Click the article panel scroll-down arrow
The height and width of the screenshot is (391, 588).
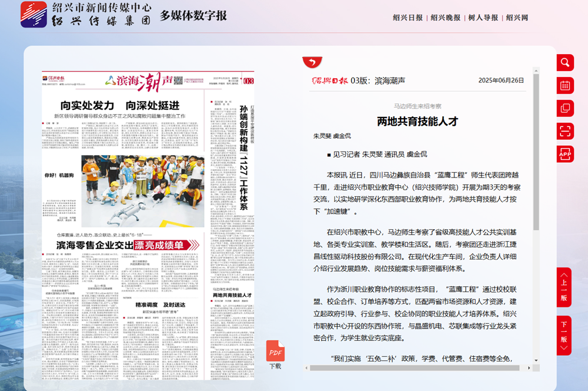coord(536,359)
